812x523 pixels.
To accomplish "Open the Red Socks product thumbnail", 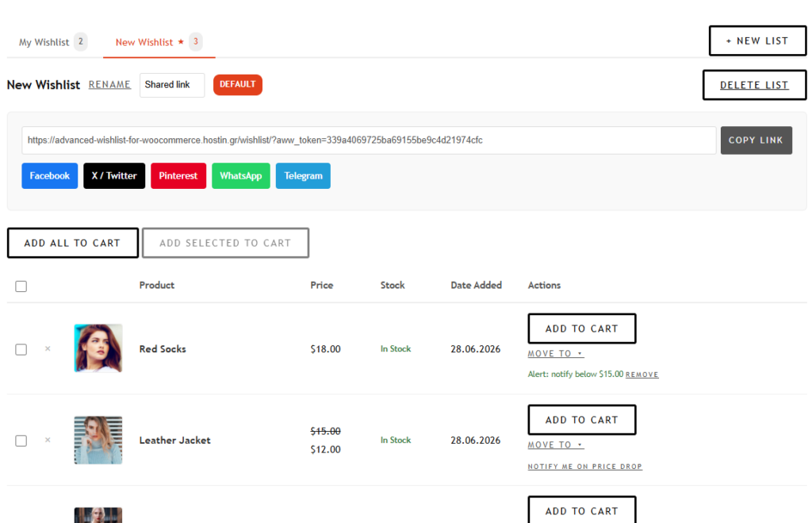I will 98,348.
